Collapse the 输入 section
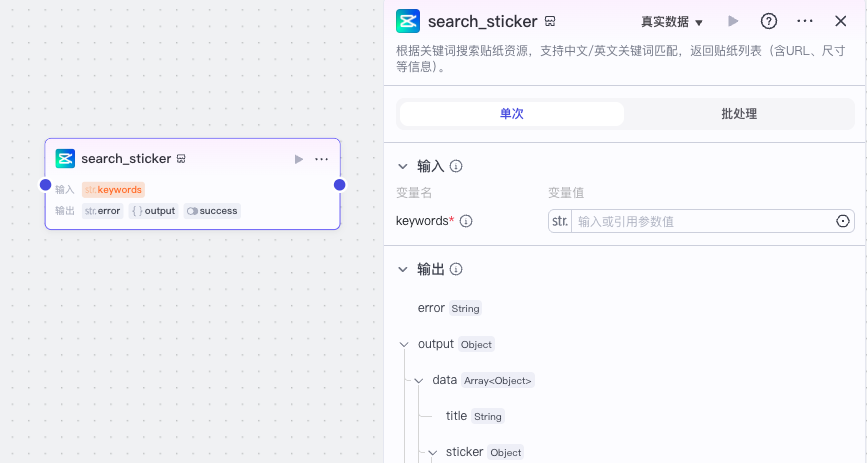Screen dimensions: 867x463 click(x=403, y=167)
